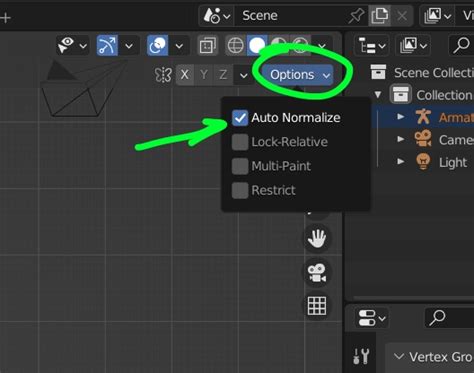Collapse the Collection tree item
474x373 pixels.
click(x=378, y=95)
